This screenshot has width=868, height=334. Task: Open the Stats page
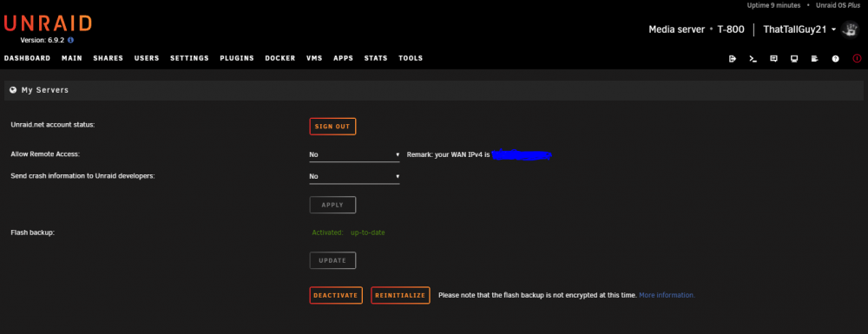(x=376, y=58)
